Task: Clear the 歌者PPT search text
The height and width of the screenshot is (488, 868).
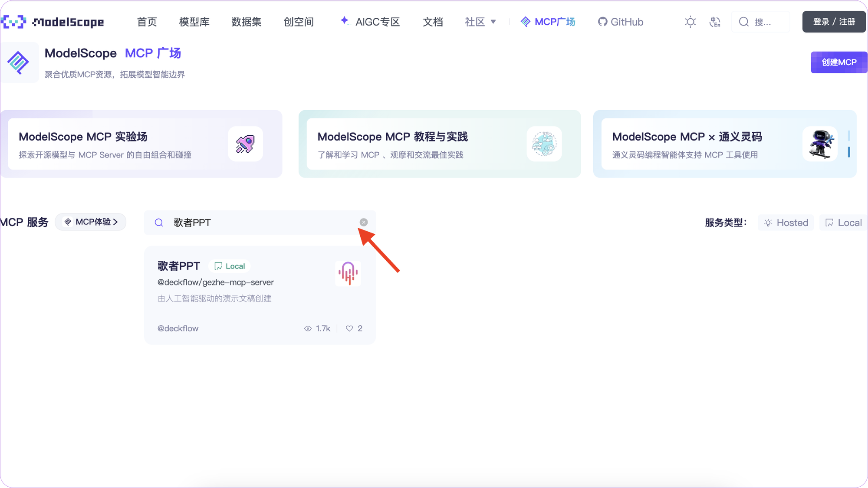Action: (x=364, y=222)
